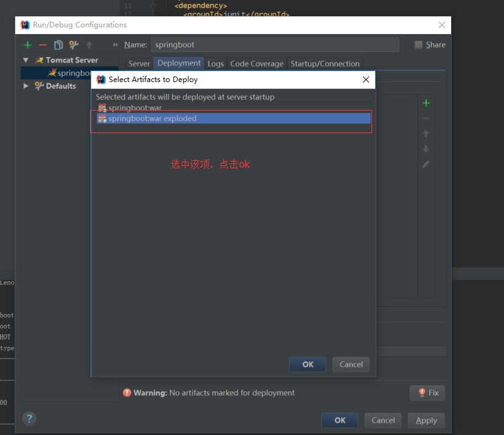Screen dimensions: 504x435
Task: Add deployment artifact with green plus
Action: point(426,103)
